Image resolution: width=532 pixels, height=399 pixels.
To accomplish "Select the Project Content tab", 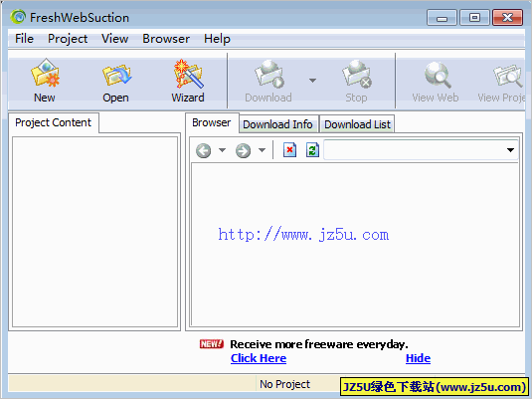I will pyautogui.click(x=54, y=122).
